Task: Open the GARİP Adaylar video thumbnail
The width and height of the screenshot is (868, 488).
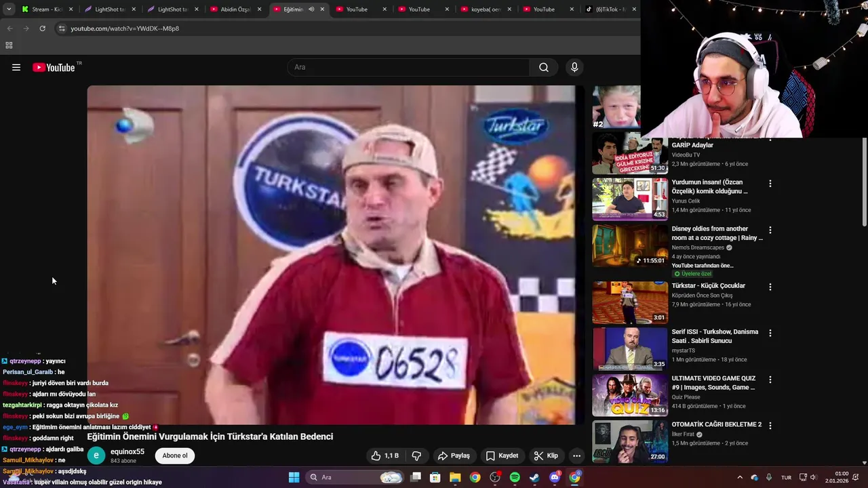Action: pos(630,153)
